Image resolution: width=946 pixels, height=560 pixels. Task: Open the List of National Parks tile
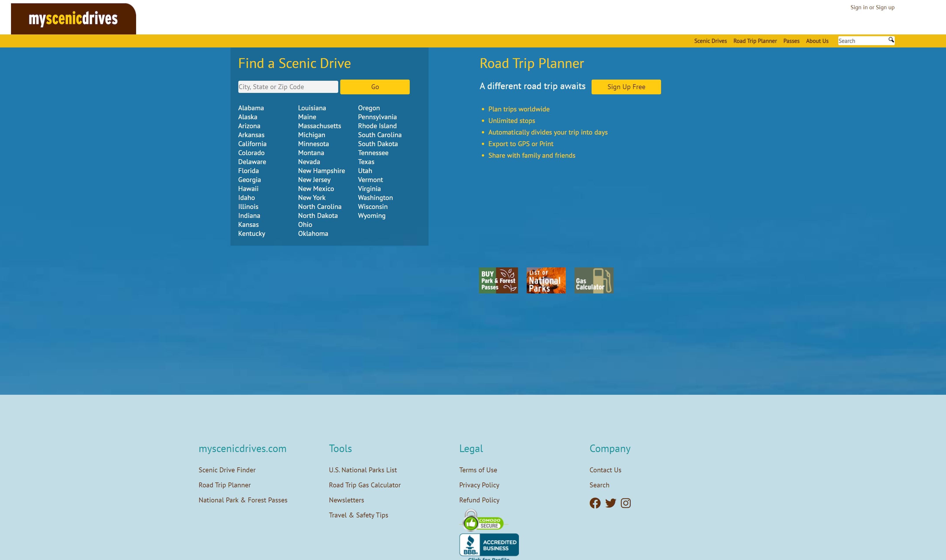tap(546, 280)
